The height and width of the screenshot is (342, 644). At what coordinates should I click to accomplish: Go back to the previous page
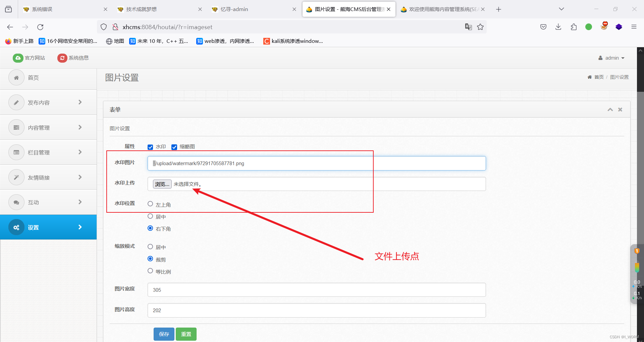click(10, 27)
